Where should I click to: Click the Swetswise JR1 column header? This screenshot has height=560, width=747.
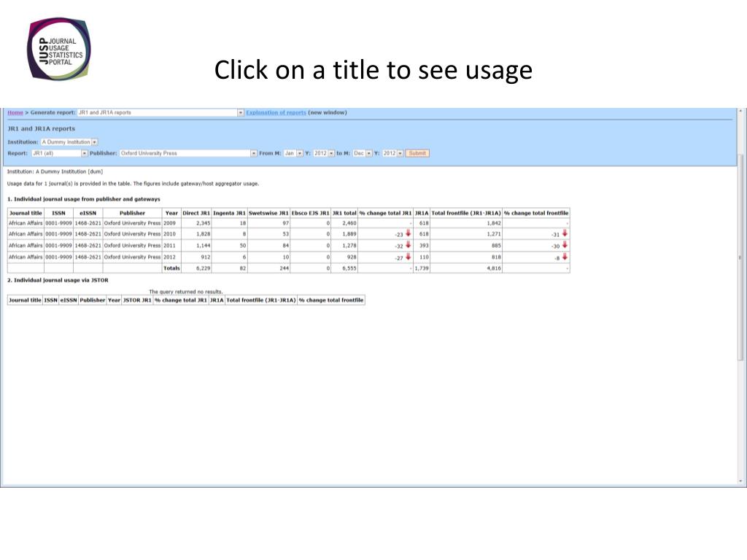pos(268,213)
